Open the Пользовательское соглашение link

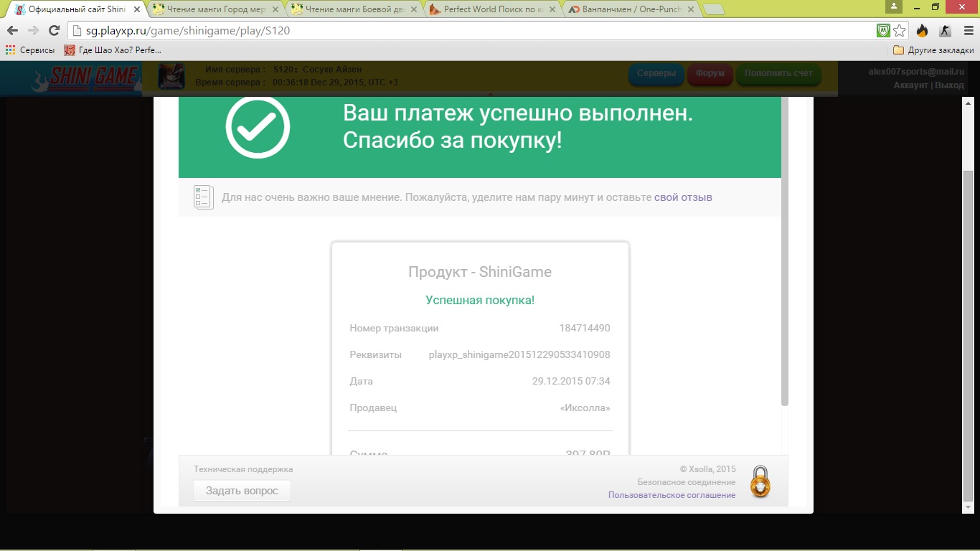(672, 495)
